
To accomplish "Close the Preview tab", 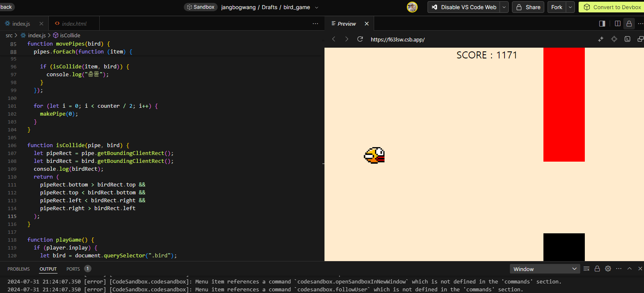I will click(366, 24).
